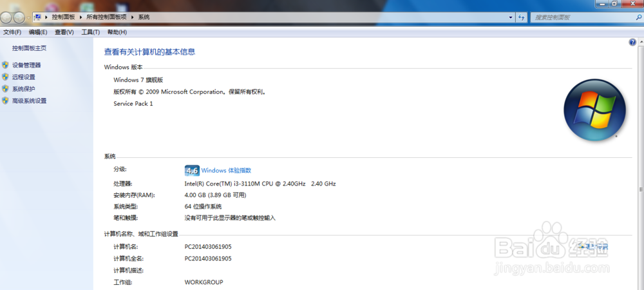Click the shield icon beside 高级系统设置
644x290 pixels.
[x=5, y=101]
